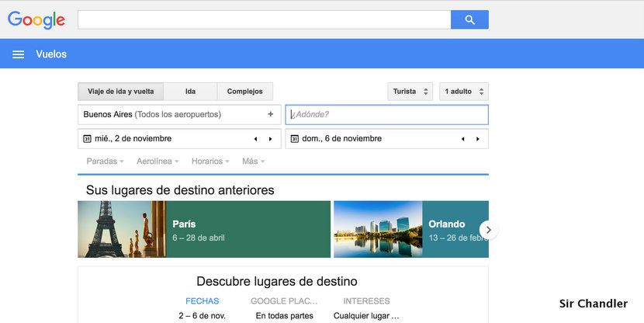Open the 1 adulto passengers dropdown

pos(463,92)
